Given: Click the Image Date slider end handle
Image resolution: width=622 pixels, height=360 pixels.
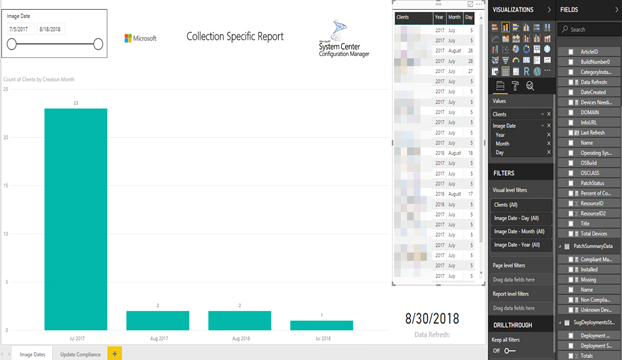Looking at the screenshot, I should pyautogui.click(x=98, y=44).
